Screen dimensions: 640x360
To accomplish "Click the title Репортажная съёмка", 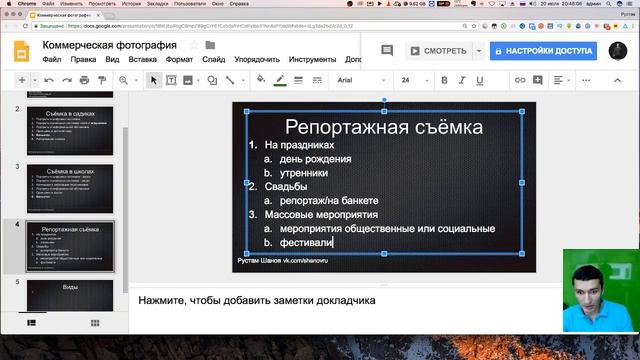I will 384,127.
